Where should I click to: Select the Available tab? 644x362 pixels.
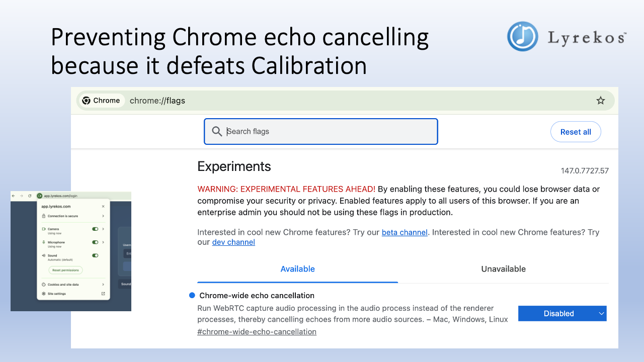tap(297, 269)
